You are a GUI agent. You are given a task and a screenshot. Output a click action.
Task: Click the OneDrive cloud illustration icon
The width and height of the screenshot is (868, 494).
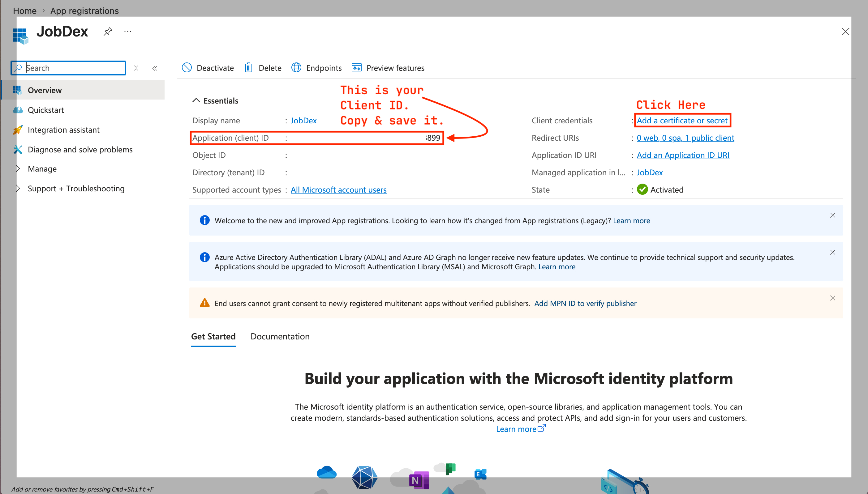coord(326,472)
